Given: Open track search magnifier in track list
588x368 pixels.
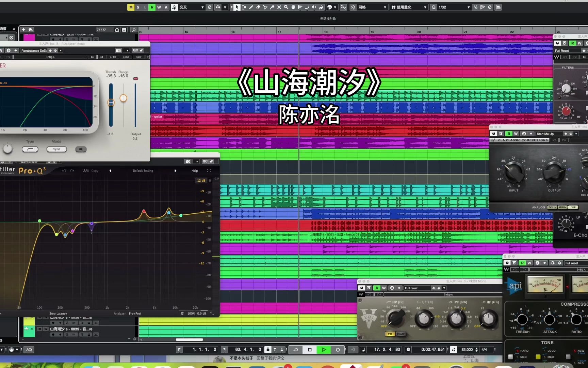Looking at the screenshot, I should click(x=134, y=30).
